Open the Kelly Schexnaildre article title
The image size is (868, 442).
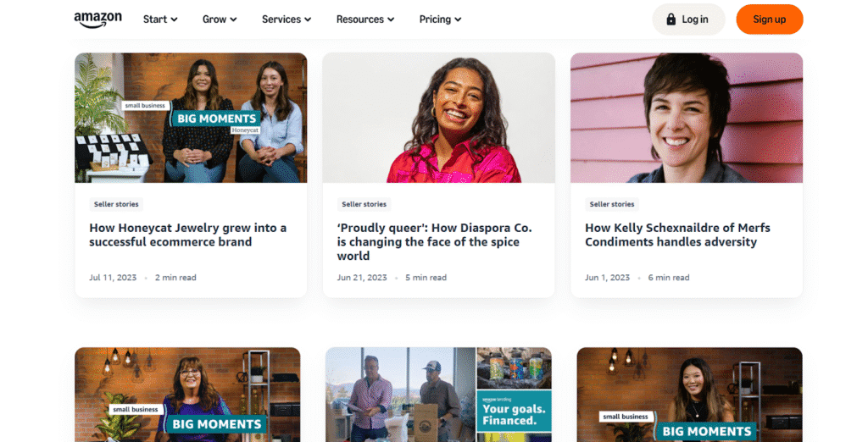(x=677, y=235)
